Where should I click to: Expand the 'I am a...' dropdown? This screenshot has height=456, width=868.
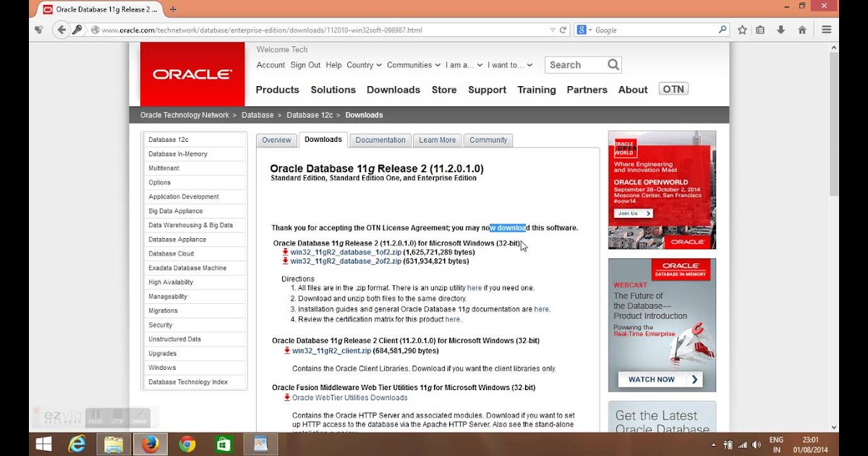point(464,64)
